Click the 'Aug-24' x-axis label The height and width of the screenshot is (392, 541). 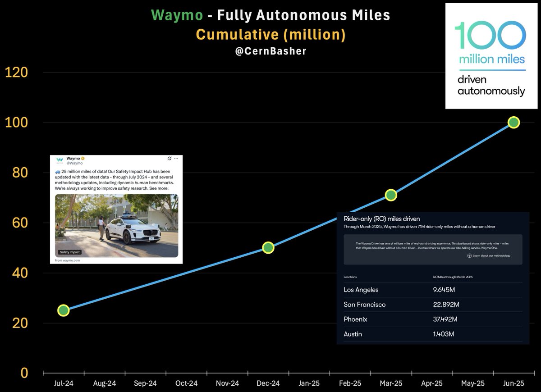tap(105, 383)
